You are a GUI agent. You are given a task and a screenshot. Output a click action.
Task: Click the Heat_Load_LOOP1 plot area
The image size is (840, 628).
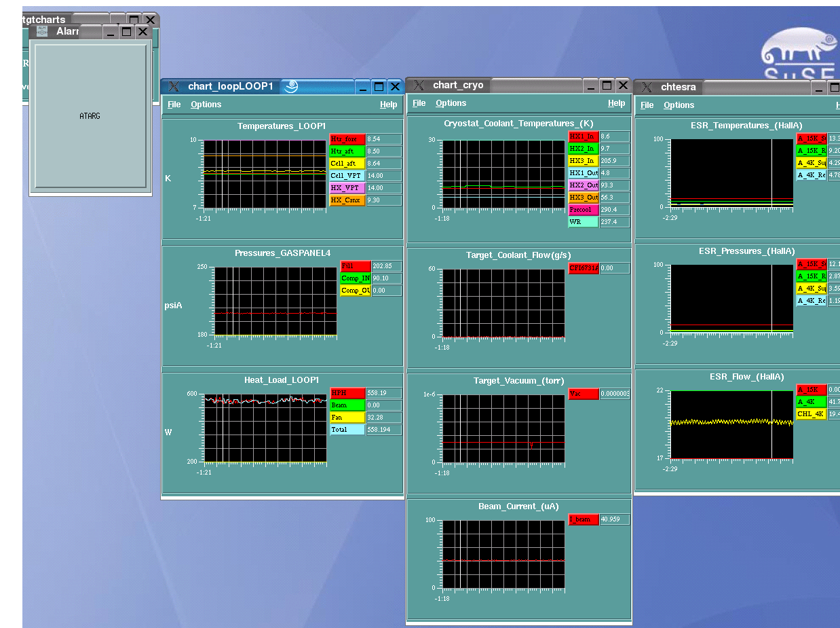pos(265,428)
